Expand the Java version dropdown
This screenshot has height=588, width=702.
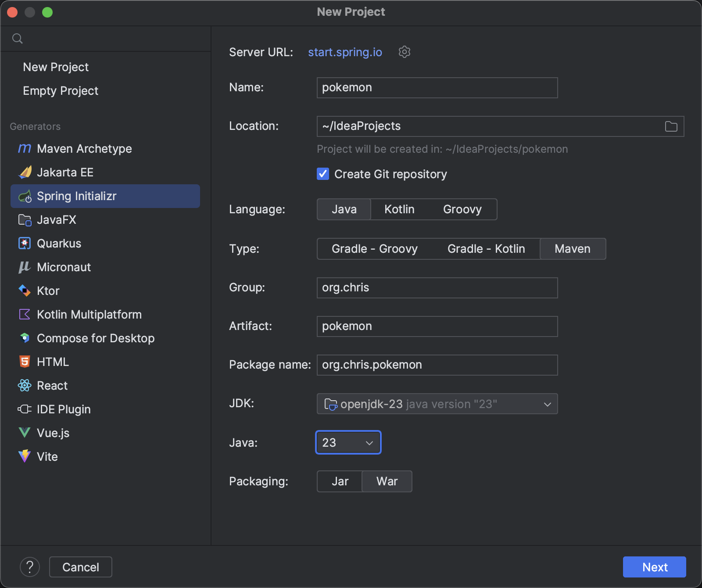point(348,443)
